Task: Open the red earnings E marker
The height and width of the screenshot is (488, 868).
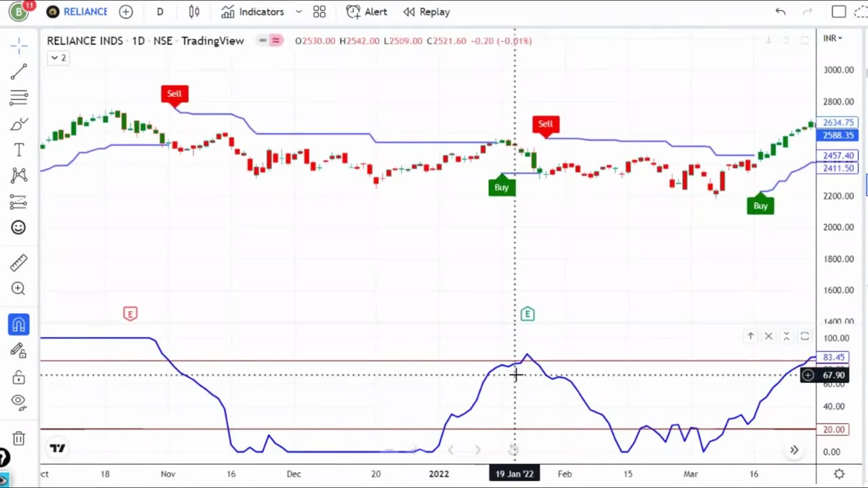Action: [130, 313]
